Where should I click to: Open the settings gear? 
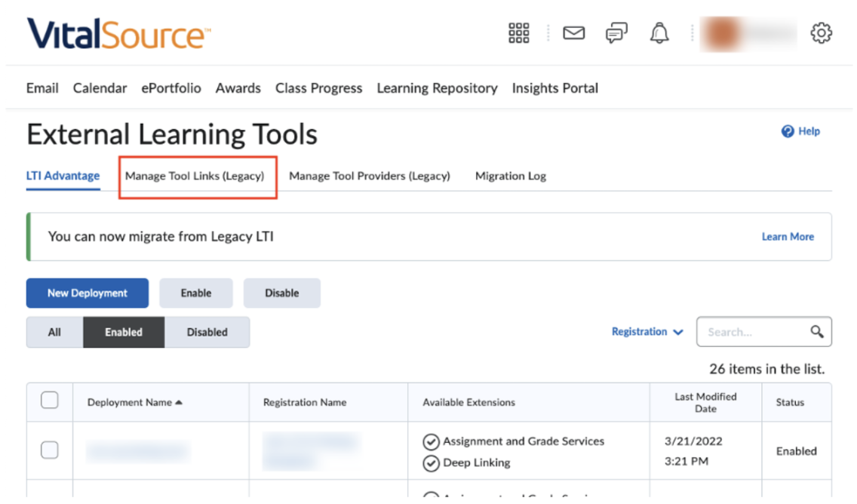[821, 32]
